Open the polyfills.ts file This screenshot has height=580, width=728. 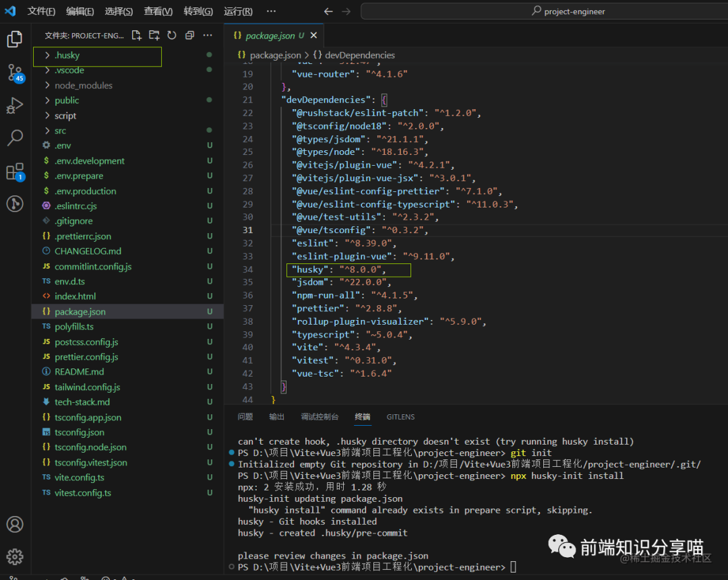127,327
